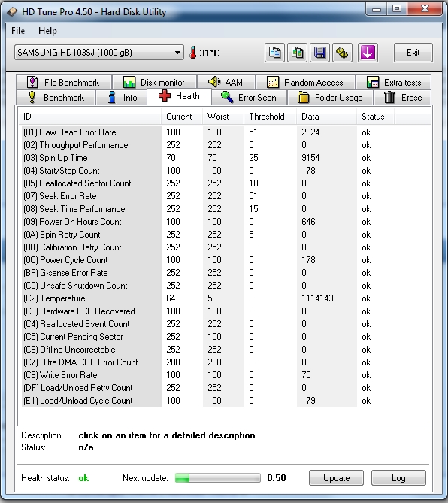The width and height of the screenshot is (448, 503).
Task: Open the File menu
Action: pos(17,31)
